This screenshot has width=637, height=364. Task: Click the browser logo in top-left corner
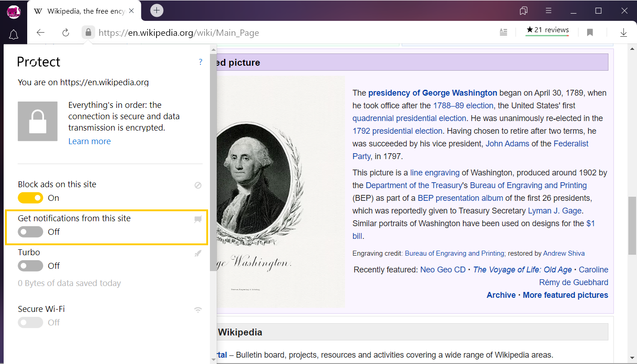click(14, 12)
